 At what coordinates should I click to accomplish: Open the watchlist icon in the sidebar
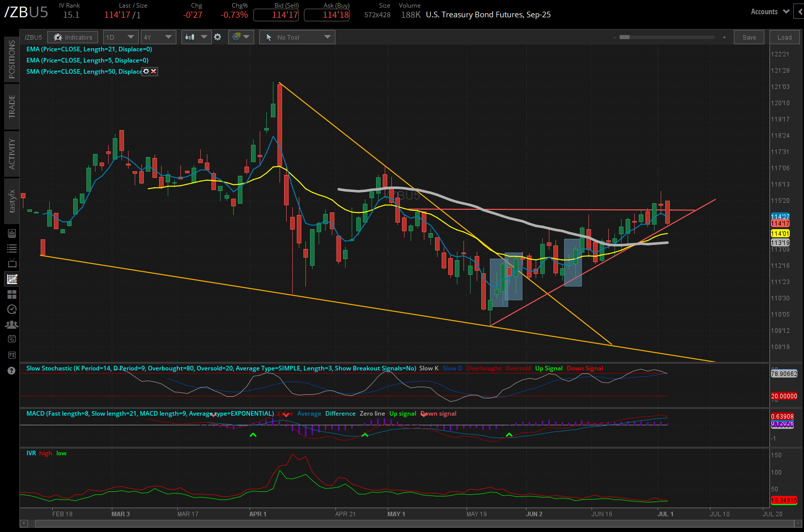tap(12, 248)
